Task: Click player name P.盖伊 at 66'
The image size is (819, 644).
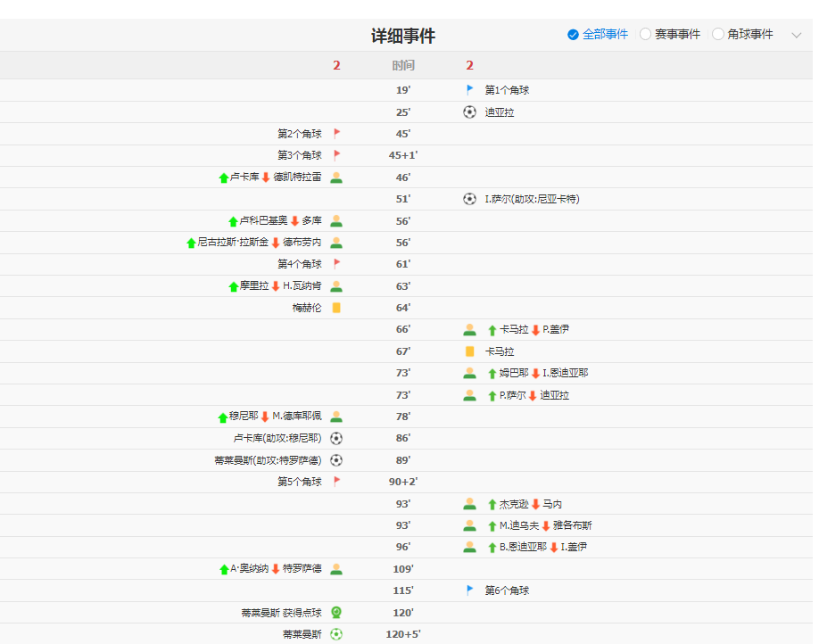Action: [555, 329]
